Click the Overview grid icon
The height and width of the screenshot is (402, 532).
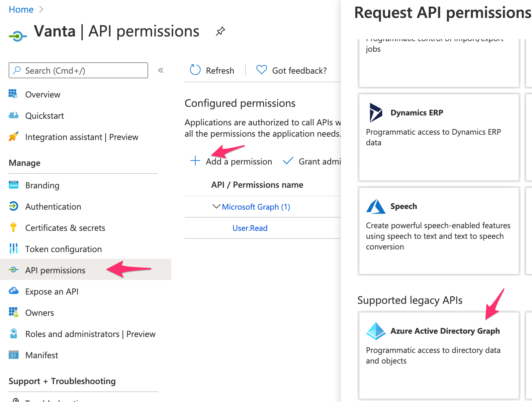coord(13,94)
